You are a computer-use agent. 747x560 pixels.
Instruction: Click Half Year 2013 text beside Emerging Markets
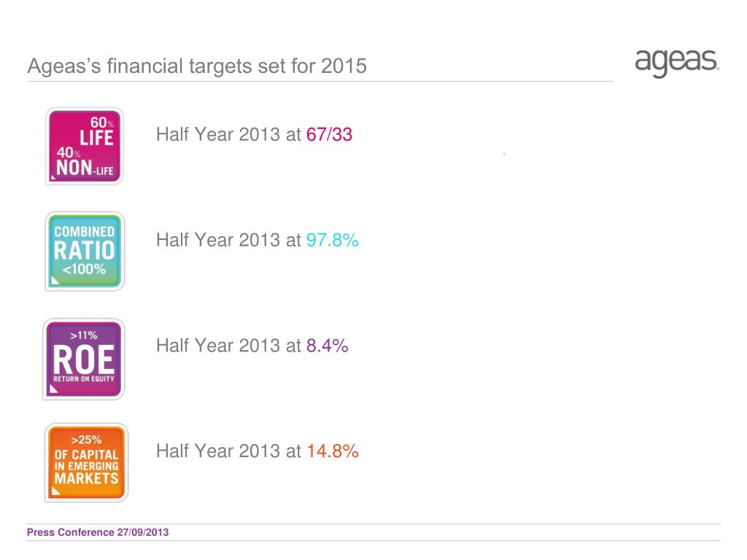click(218, 451)
